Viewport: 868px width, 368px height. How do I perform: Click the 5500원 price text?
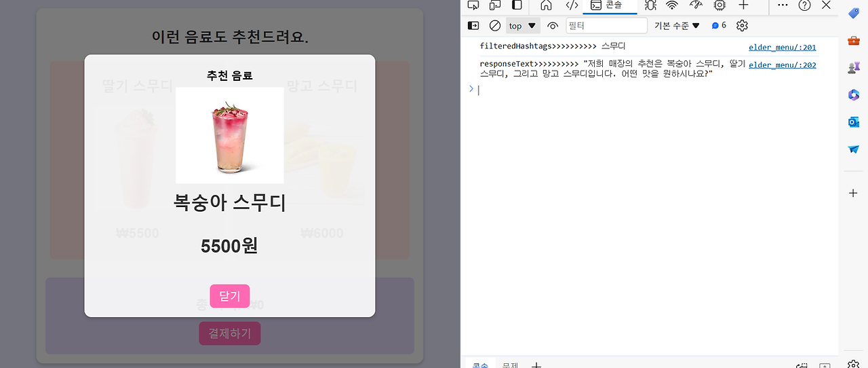229,246
